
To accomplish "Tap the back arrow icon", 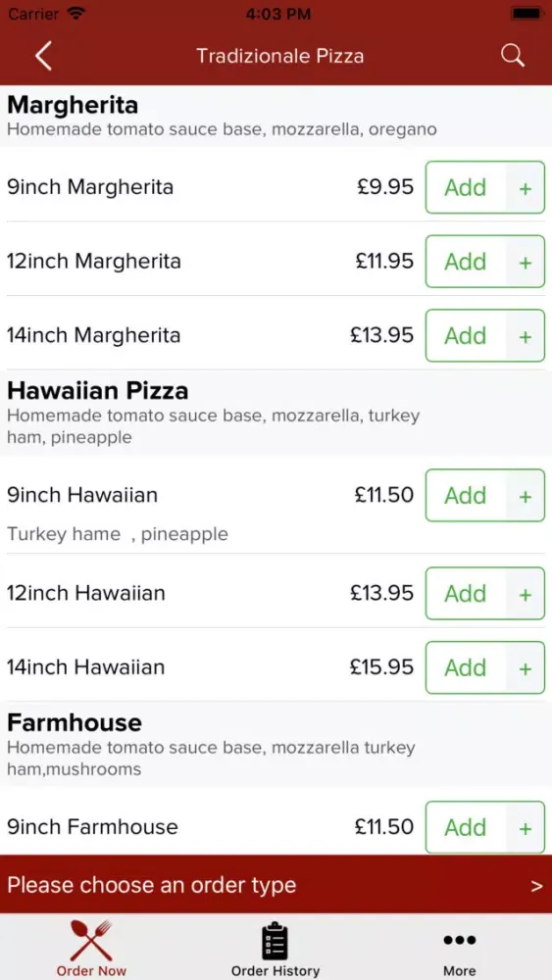I will (x=43, y=56).
